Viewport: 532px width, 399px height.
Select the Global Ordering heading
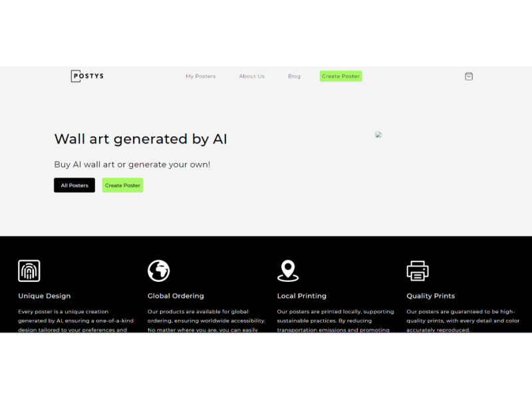click(176, 296)
